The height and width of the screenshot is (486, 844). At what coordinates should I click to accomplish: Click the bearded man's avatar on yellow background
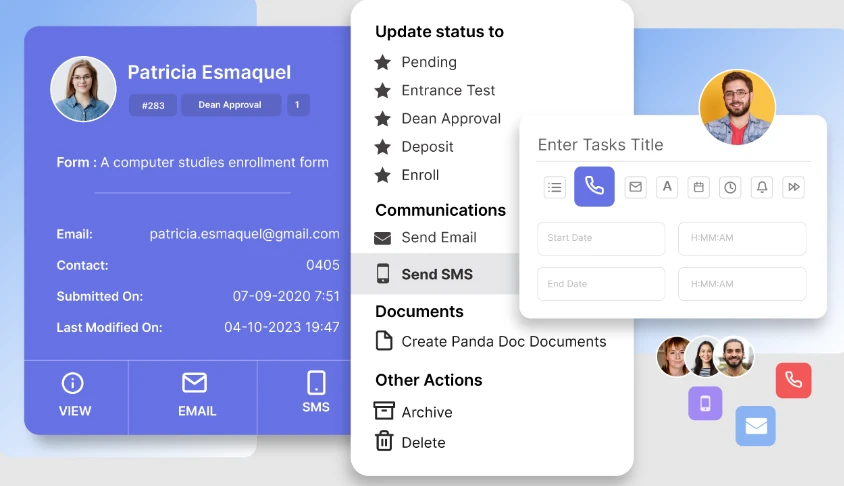(737, 107)
